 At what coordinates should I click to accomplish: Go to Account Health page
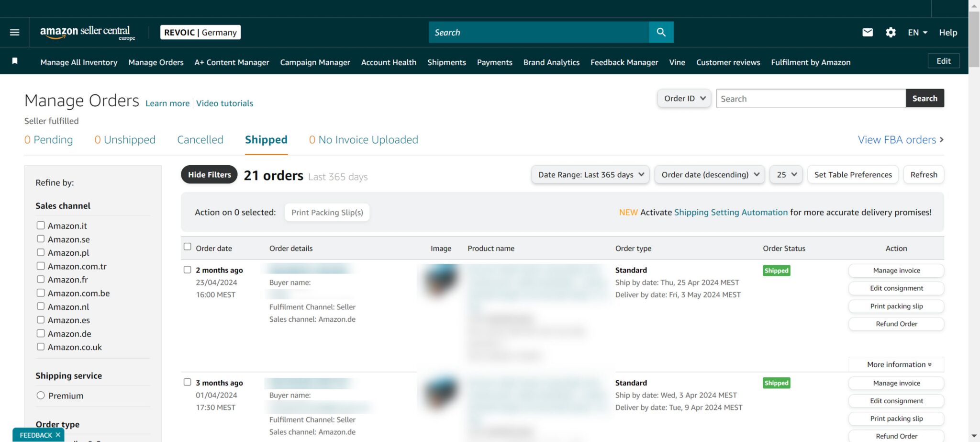pyautogui.click(x=389, y=62)
